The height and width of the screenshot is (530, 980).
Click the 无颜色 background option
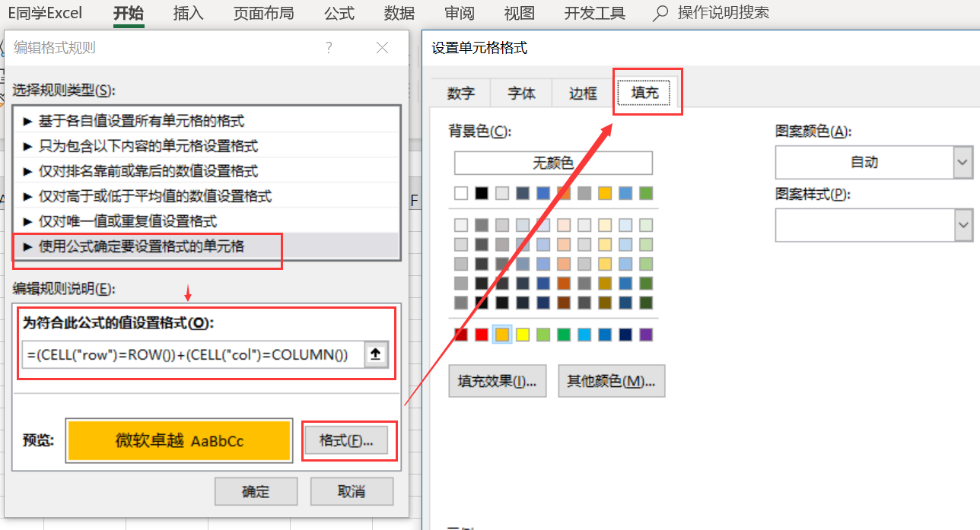(x=553, y=163)
